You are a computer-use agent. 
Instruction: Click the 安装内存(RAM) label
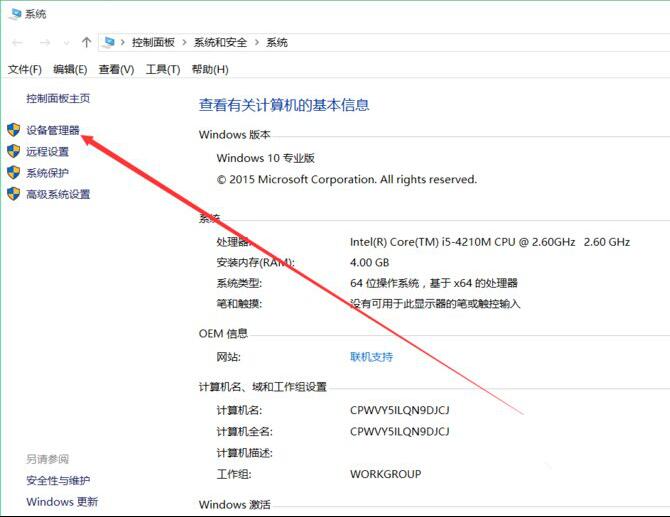coord(256,262)
